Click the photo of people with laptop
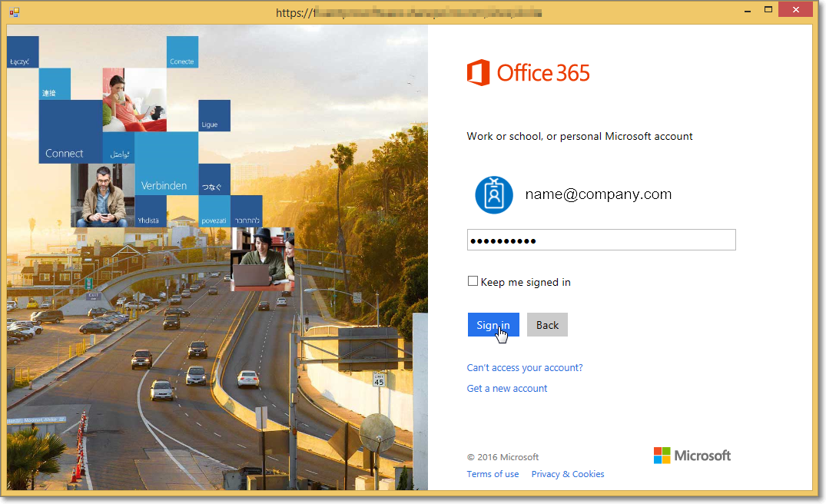 click(262, 259)
